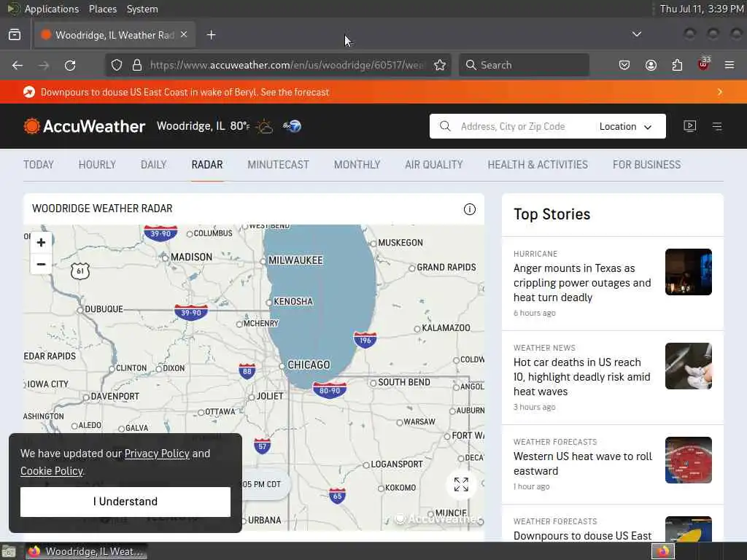This screenshot has width=747, height=560.
Task: Open the extensions puzzle icon
Action: click(677, 65)
